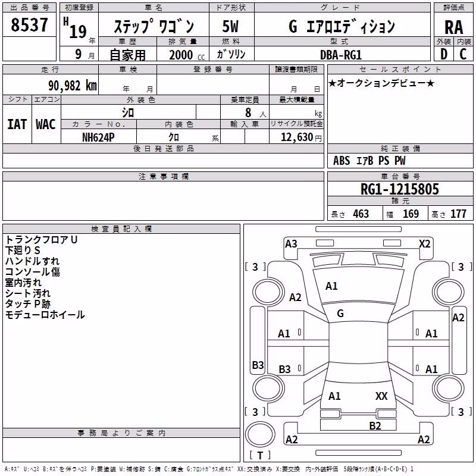The width and height of the screenshot is (476, 476).
Task: Click shift type IAT
Action: pyautogui.click(x=17, y=124)
